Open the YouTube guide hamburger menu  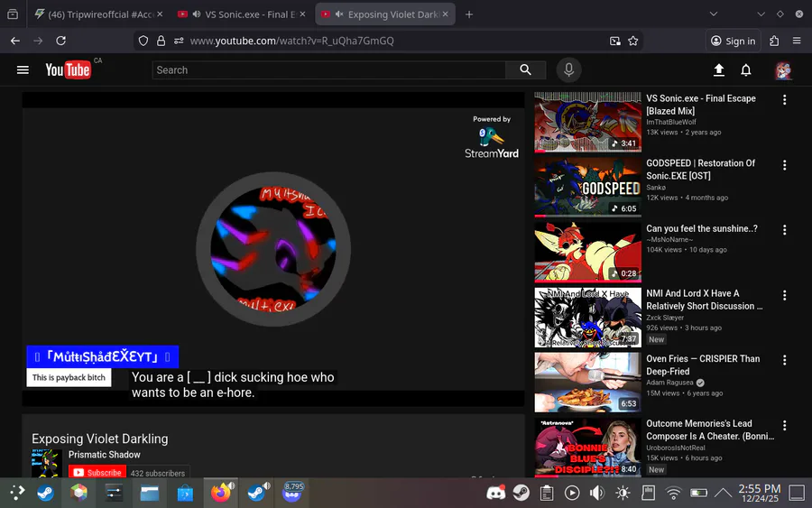pyautogui.click(x=23, y=69)
